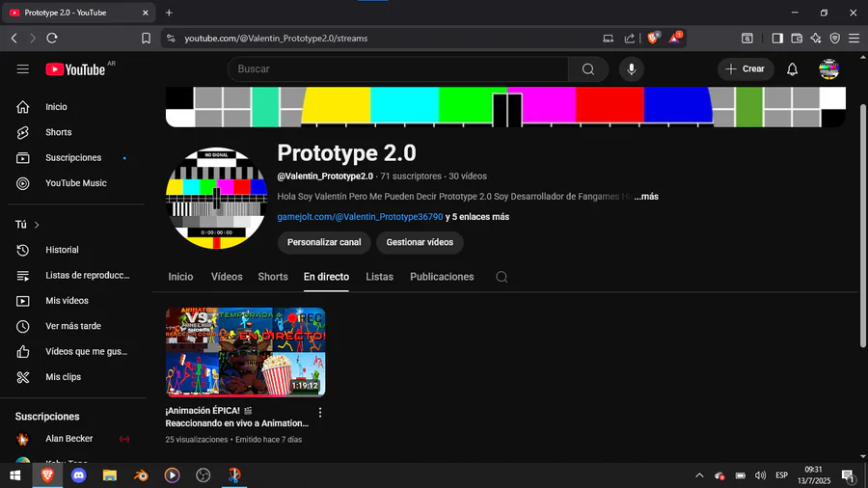Open the Leo AI assistant icon
Viewport: 868px width, 488px height.
(x=816, y=39)
